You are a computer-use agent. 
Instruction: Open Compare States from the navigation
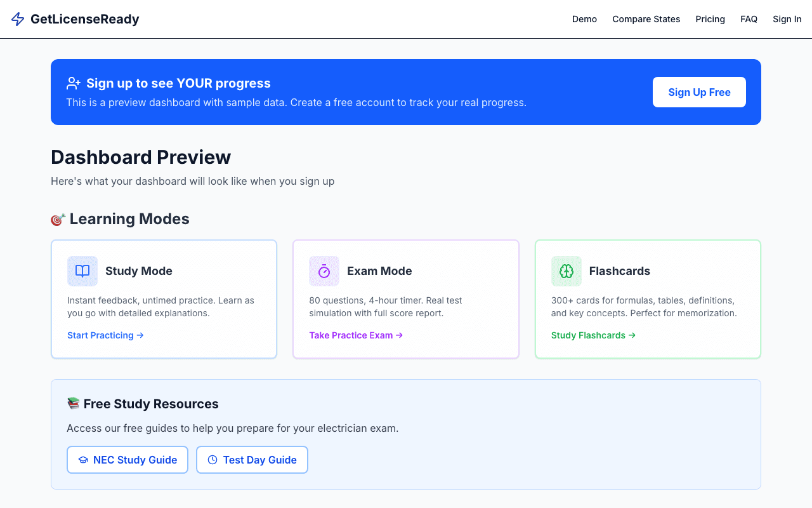(x=646, y=19)
